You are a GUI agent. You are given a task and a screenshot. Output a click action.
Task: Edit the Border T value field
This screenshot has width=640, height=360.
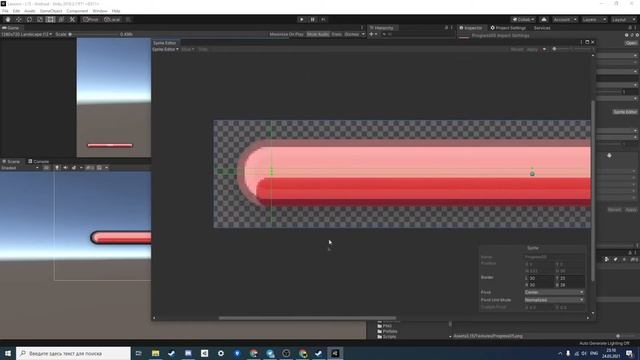pos(570,278)
